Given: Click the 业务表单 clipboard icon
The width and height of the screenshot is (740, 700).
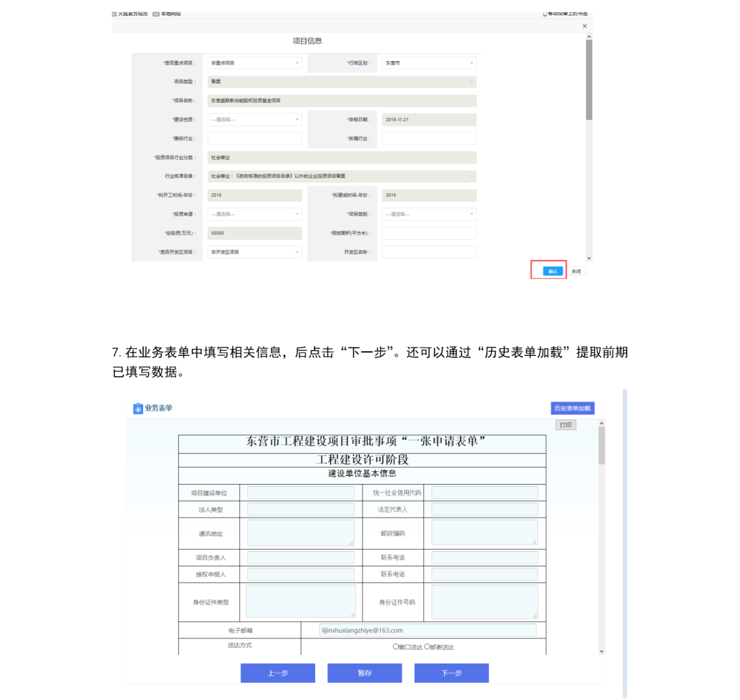Looking at the screenshot, I should (x=138, y=409).
